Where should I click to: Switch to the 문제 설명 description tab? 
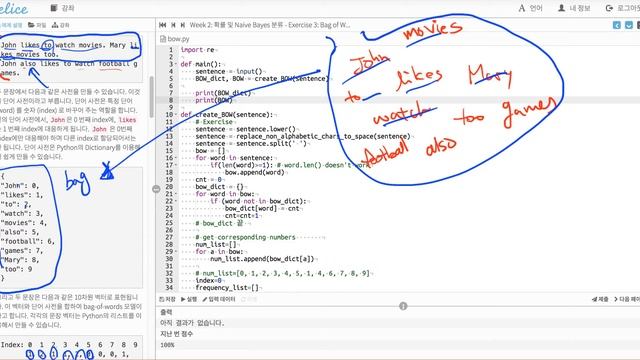point(11,25)
